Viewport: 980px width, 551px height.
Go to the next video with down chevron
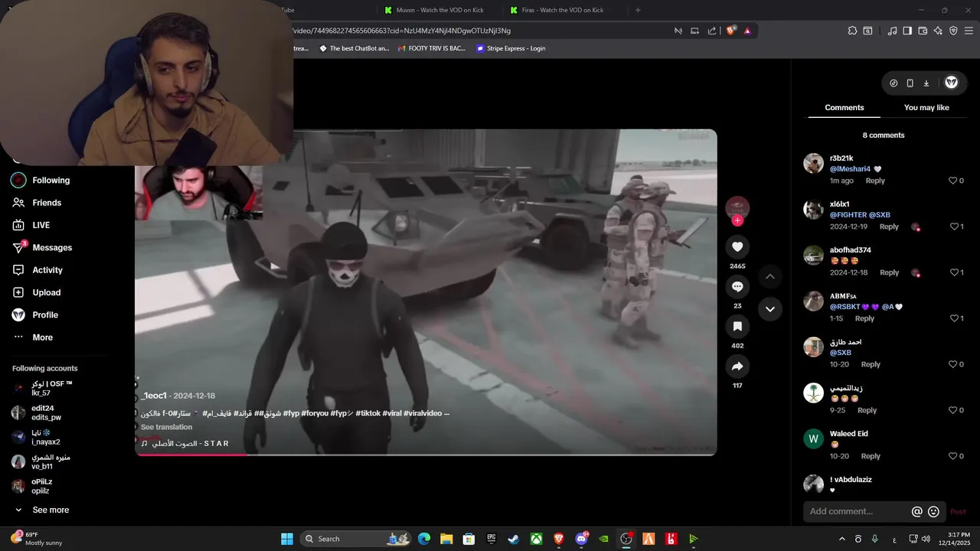click(x=770, y=309)
